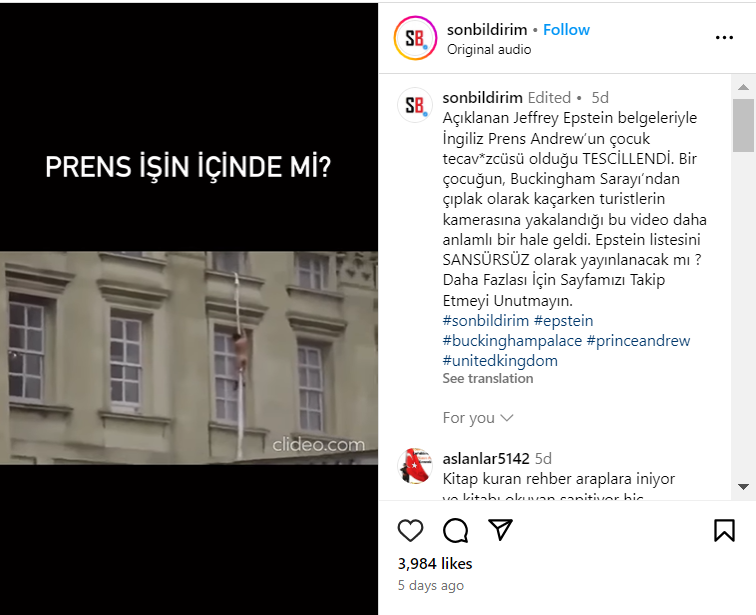Image resolution: width=756 pixels, height=615 pixels.
Task: Open the #buckinghampalace hashtag
Action: [512, 341]
